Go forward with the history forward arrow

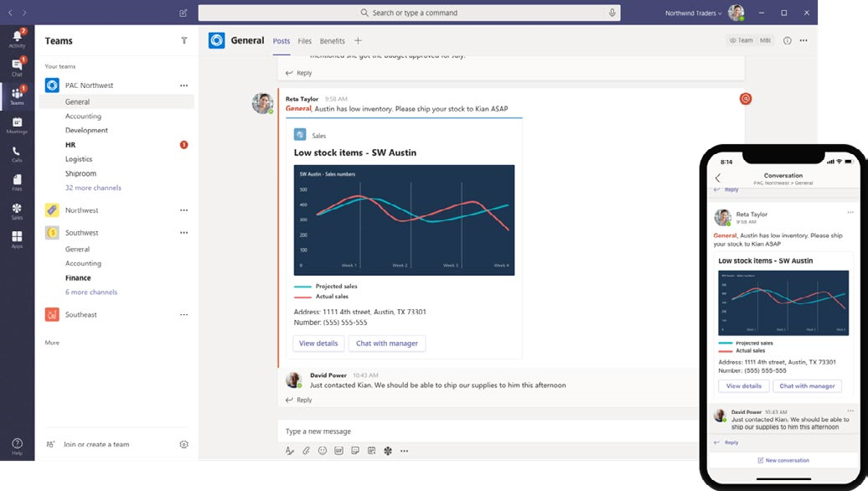coord(24,13)
